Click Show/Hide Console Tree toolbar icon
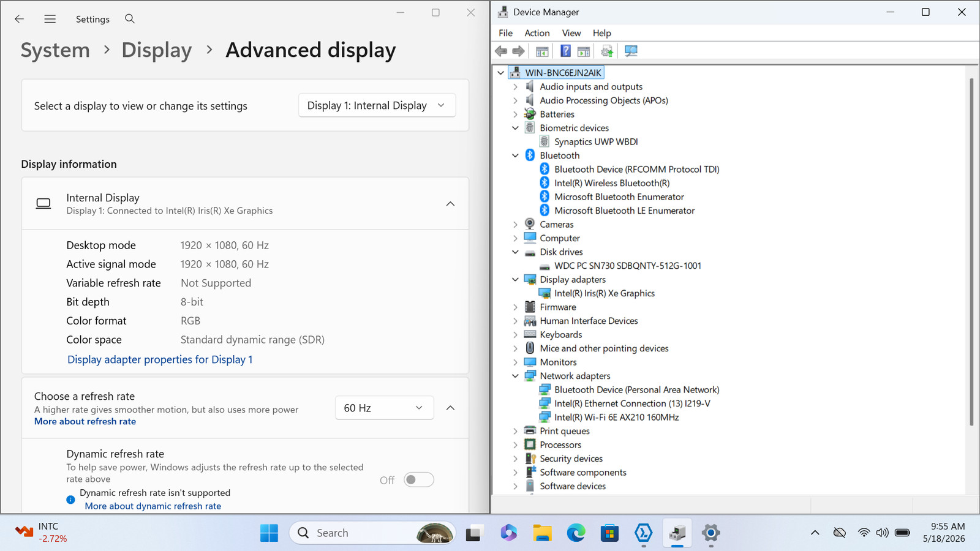This screenshot has width=980, height=551. pyautogui.click(x=542, y=51)
